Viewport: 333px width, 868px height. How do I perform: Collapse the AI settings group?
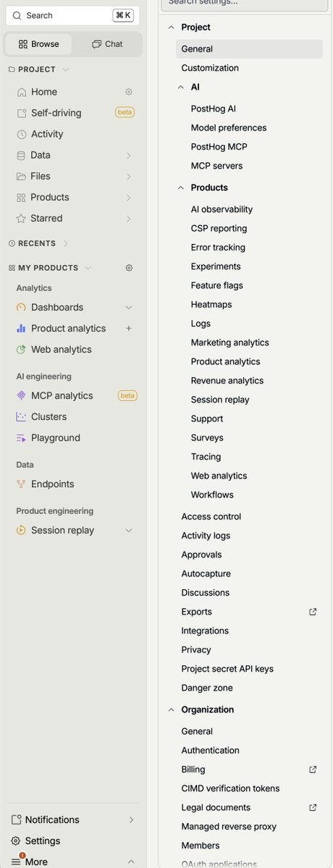click(180, 88)
